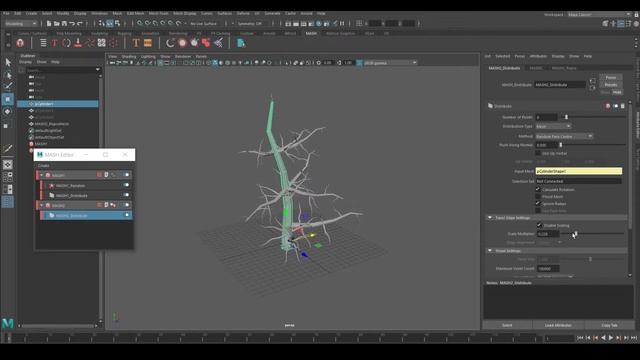Click the Maya logo at bottom left
This screenshot has width=640, height=360.
click(x=8, y=323)
